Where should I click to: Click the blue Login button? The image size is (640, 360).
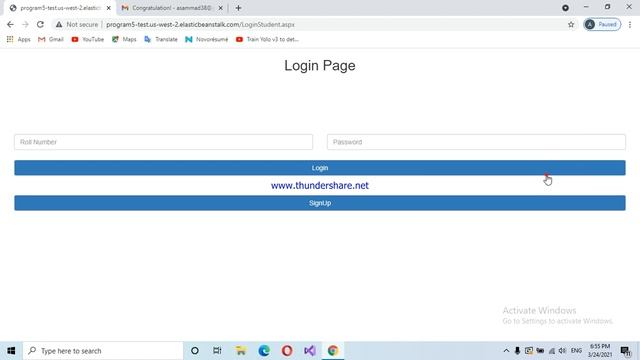click(x=320, y=168)
